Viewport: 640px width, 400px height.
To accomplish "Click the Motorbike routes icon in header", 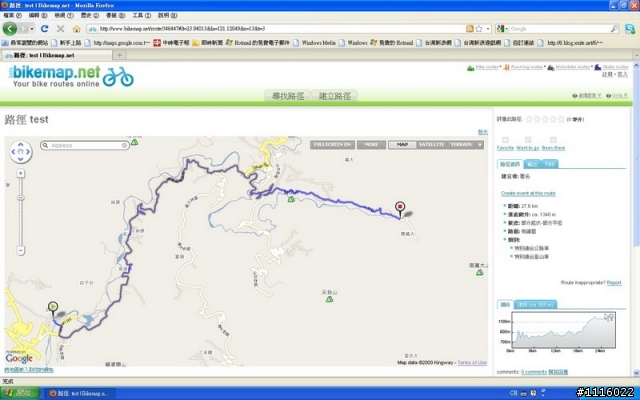I will pos(551,67).
